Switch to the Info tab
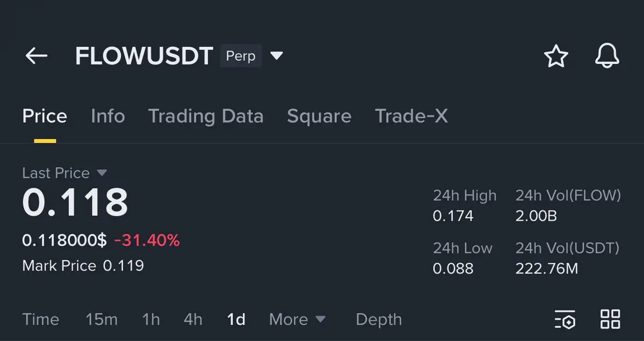The height and width of the screenshot is (341, 644). point(107,116)
